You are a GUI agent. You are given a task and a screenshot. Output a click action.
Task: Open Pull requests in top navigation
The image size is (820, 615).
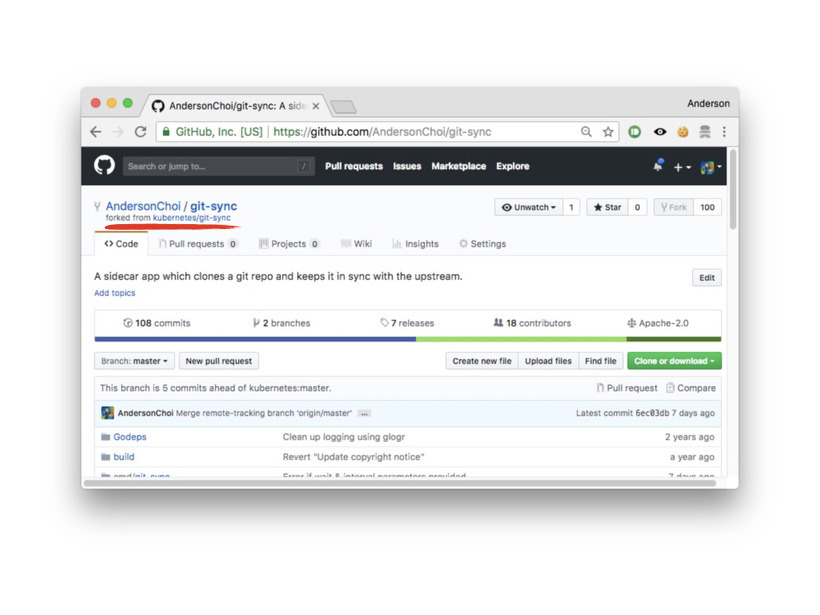(x=354, y=166)
